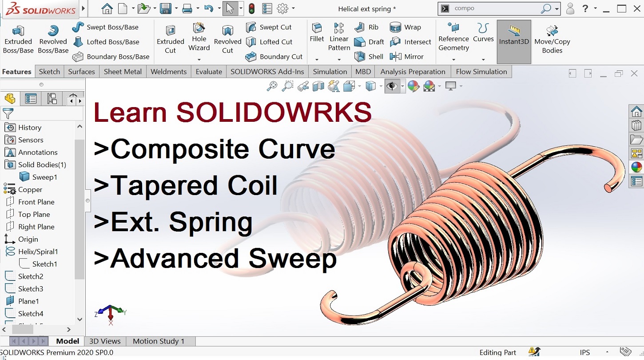
Task: Open the Options gear dropdown arrow
Action: 294,8
